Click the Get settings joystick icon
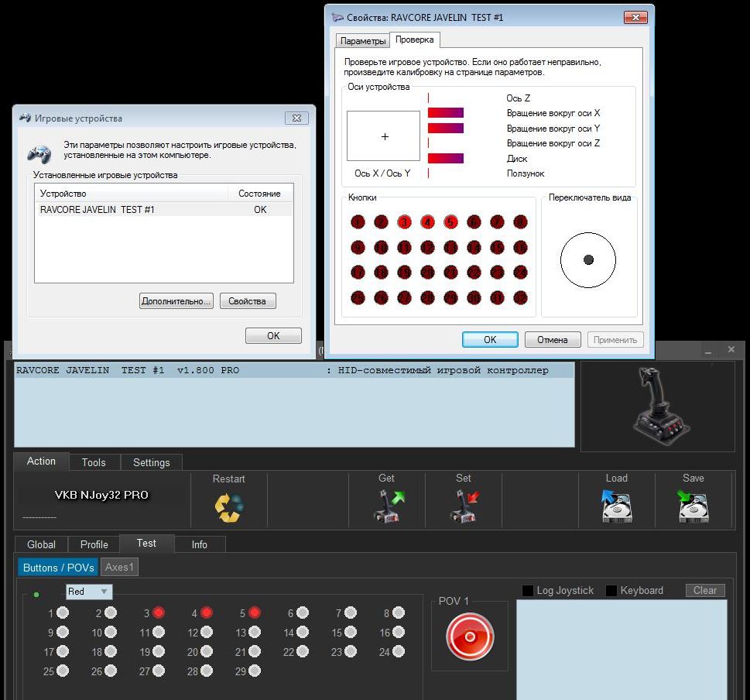 pyautogui.click(x=388, y=507)
